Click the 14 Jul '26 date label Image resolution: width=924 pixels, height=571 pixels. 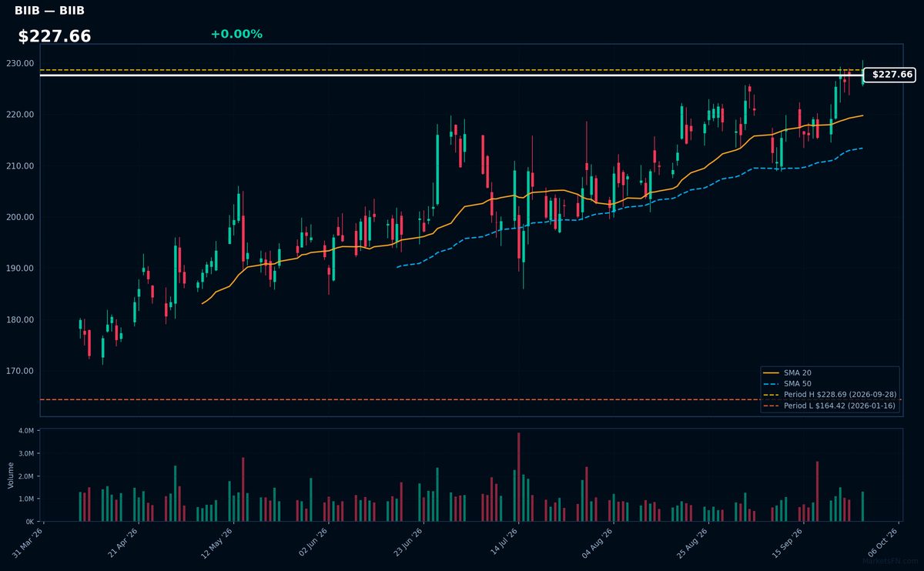(x=503, y=543)
